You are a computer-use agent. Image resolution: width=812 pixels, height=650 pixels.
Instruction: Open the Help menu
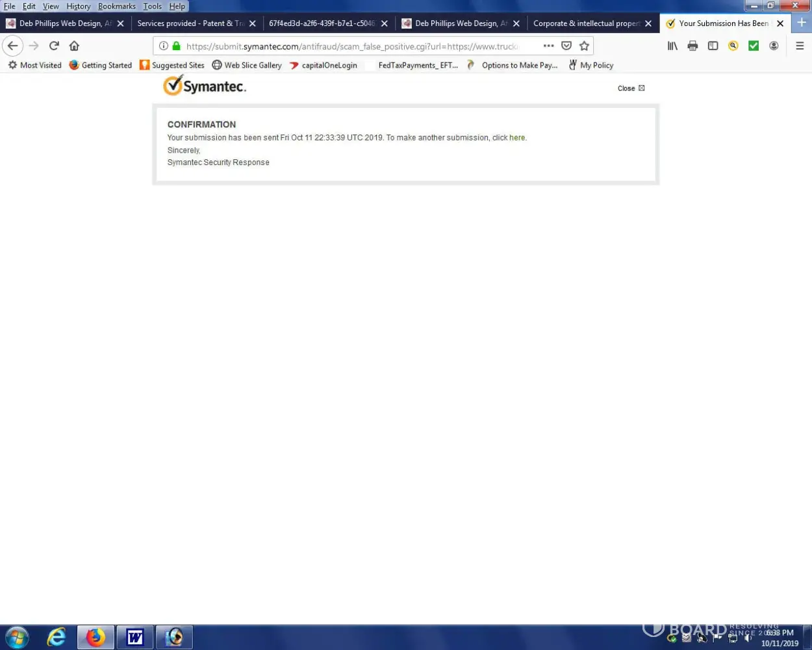point(177,6)
